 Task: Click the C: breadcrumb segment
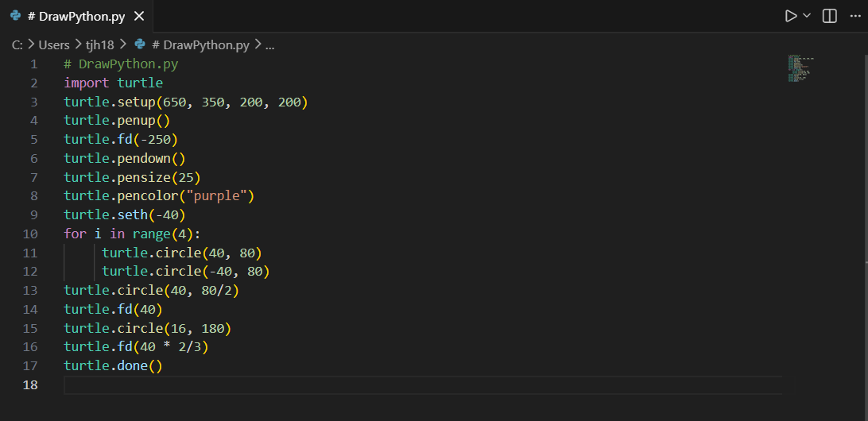point(17,44)
